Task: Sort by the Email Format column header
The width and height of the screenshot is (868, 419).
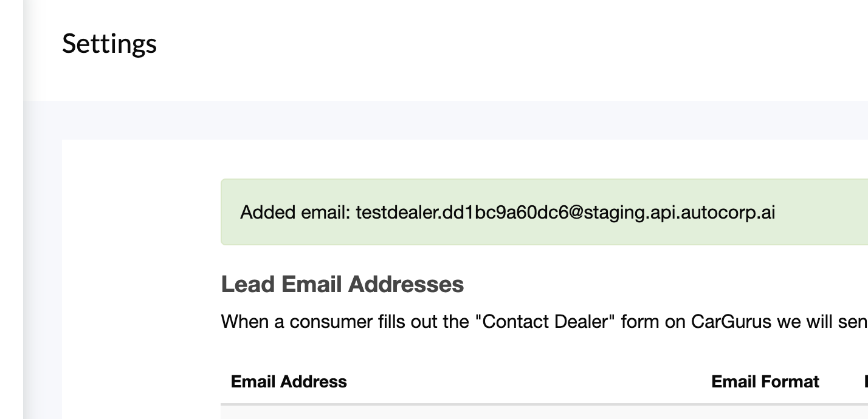Action: pos(765,381)
